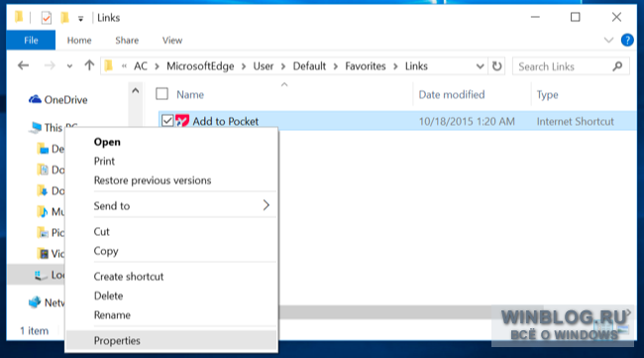Open the blue Help icon
The image size is (644, 358).
point(627,41)
